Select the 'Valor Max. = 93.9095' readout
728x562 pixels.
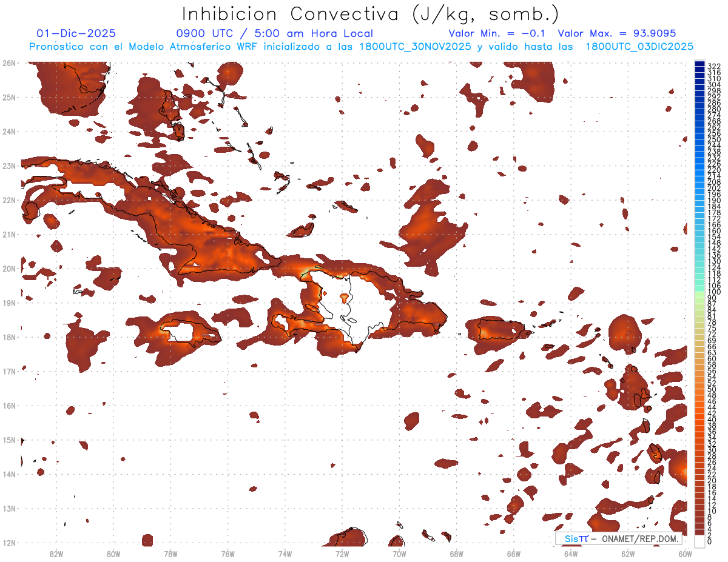tap(617, 34)
